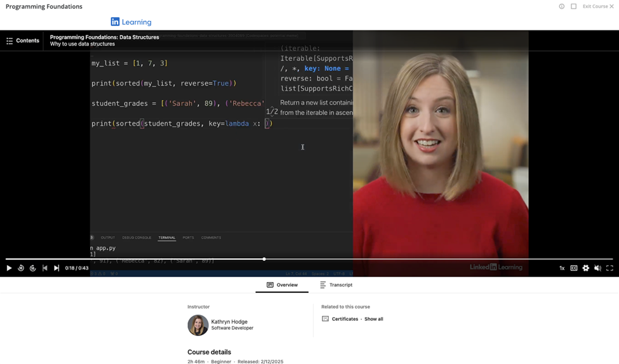619x364 pixels.
Task: Click the "Related to this course" label
Action: pos(345,306)
